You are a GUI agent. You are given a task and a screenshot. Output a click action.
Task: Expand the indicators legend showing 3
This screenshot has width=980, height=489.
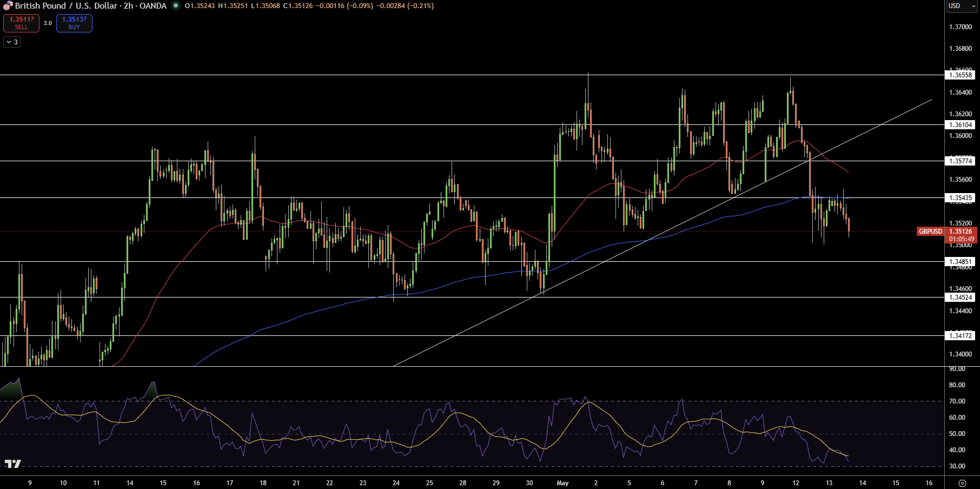point(12,42)
